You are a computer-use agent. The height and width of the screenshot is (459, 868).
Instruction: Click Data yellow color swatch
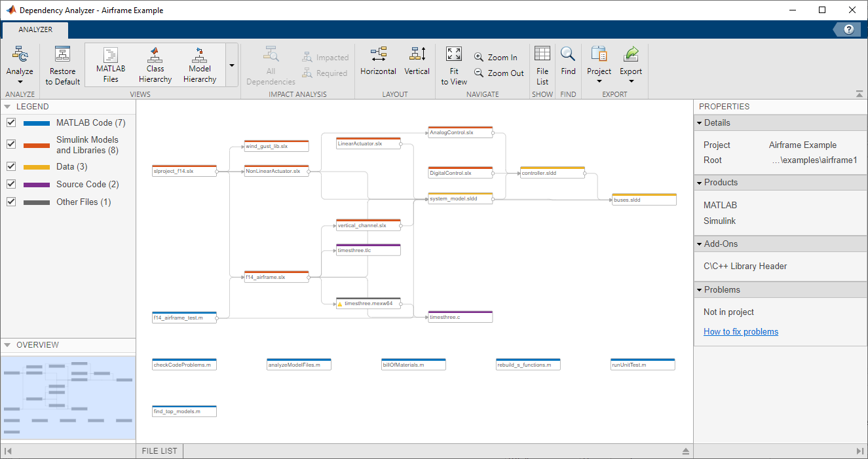coord(37,167)
